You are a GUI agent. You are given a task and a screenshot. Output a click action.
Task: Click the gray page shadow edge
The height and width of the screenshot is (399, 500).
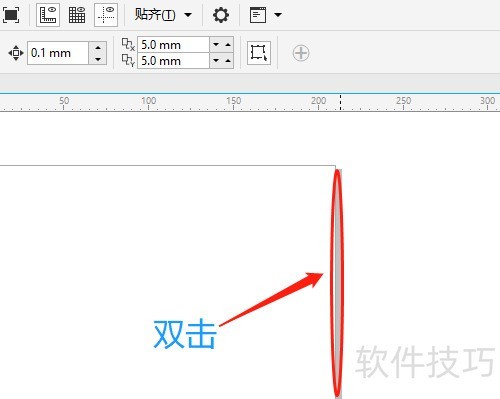(x=338, y=283)
